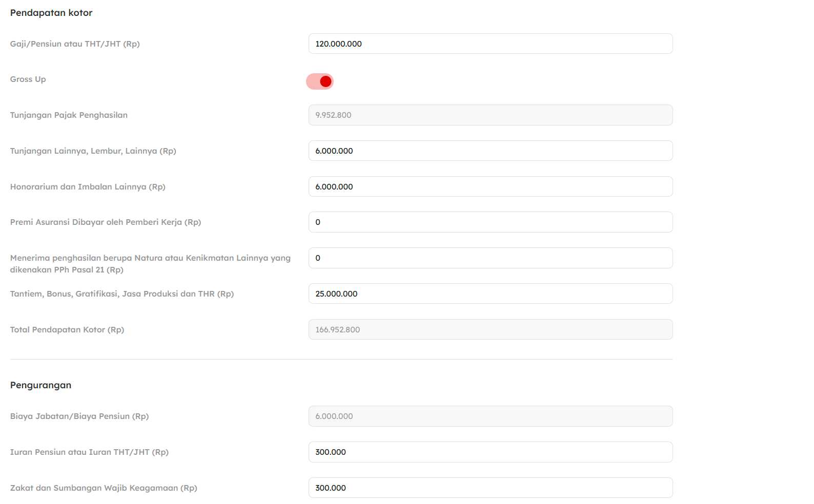Focus the Iuran Pensiun atau Iuran THT/JHT input
Screen dimensions: 814x504
490,452
